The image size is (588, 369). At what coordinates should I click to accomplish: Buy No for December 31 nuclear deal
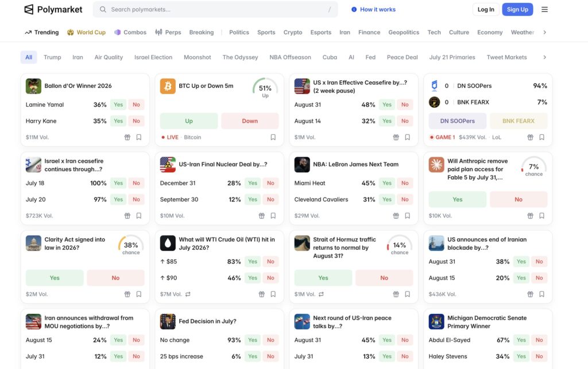tap(270, 183)
